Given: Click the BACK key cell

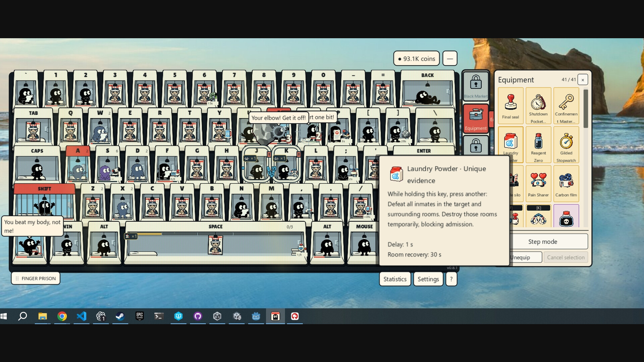Looking at the screenshot, I should click(427, 88).
